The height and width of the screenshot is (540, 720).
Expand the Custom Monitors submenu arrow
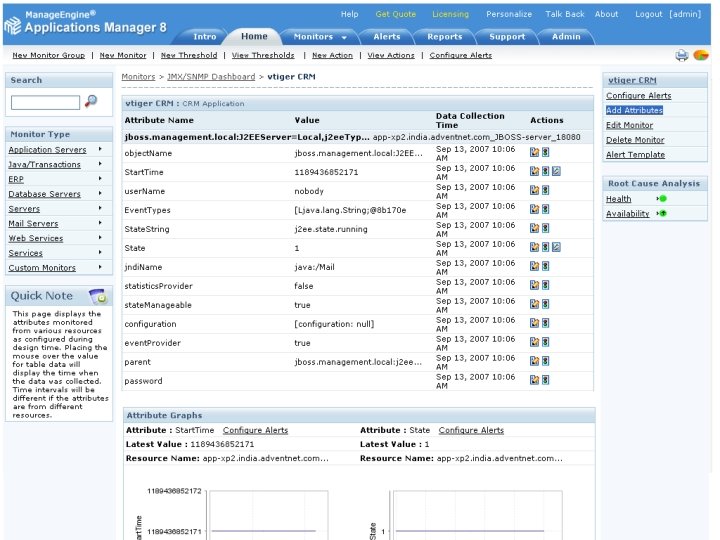tap(100, 267)
